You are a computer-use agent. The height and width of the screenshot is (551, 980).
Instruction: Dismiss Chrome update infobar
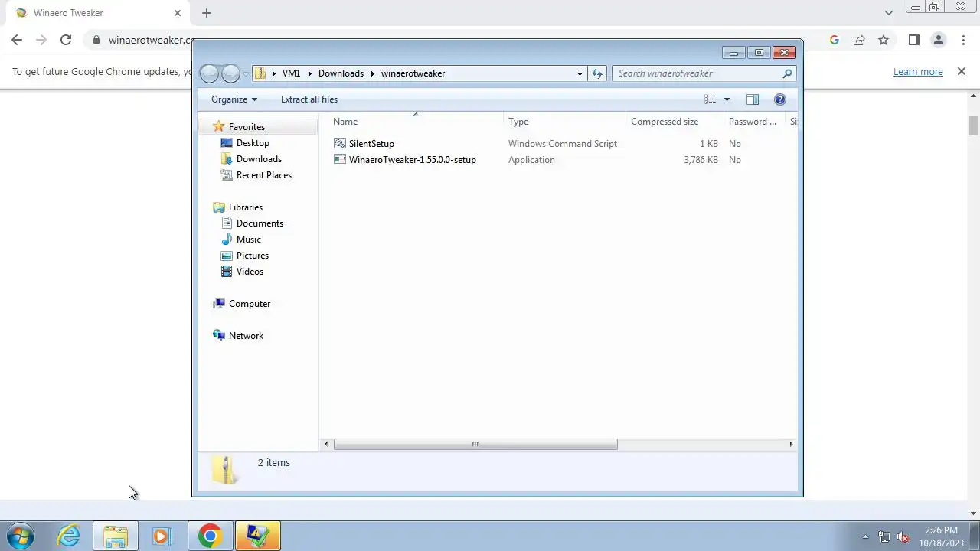[962, 72]
